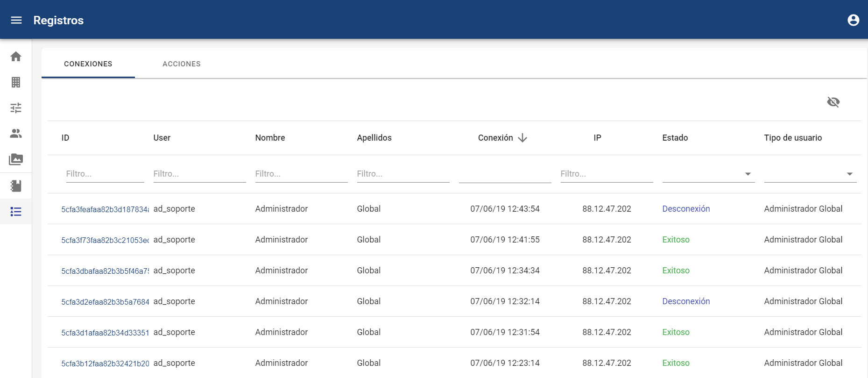Screen dimensions: 868x378
Task: Open the buildings section in sidebar
Action: coord(16,82)
